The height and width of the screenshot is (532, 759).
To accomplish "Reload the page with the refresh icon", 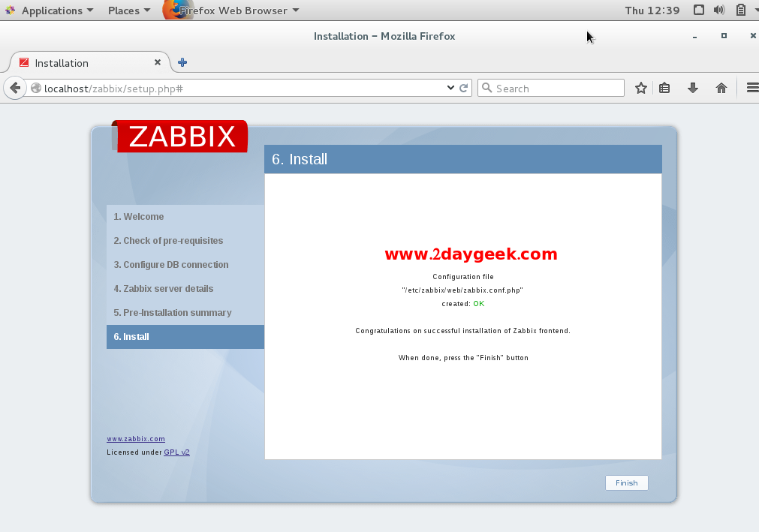I will click(463, 88).
